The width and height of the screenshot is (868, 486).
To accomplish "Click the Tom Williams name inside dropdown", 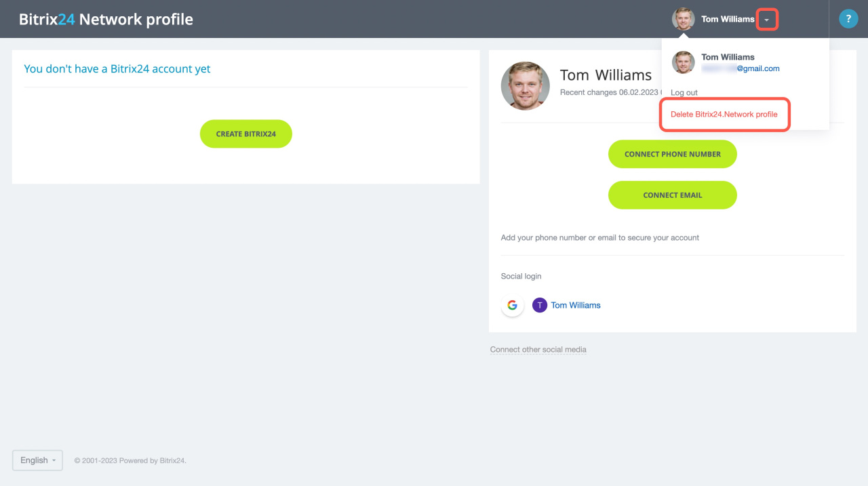I will click(x=728, y=57).
